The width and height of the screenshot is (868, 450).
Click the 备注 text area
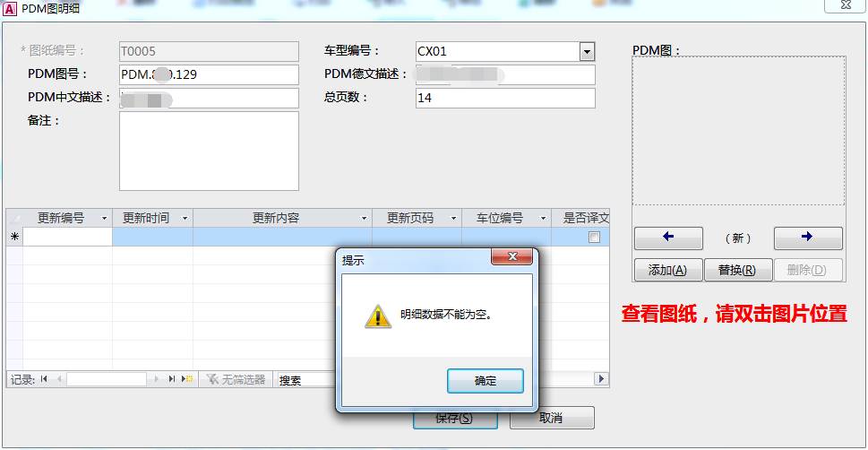click(x=209, y=151)
